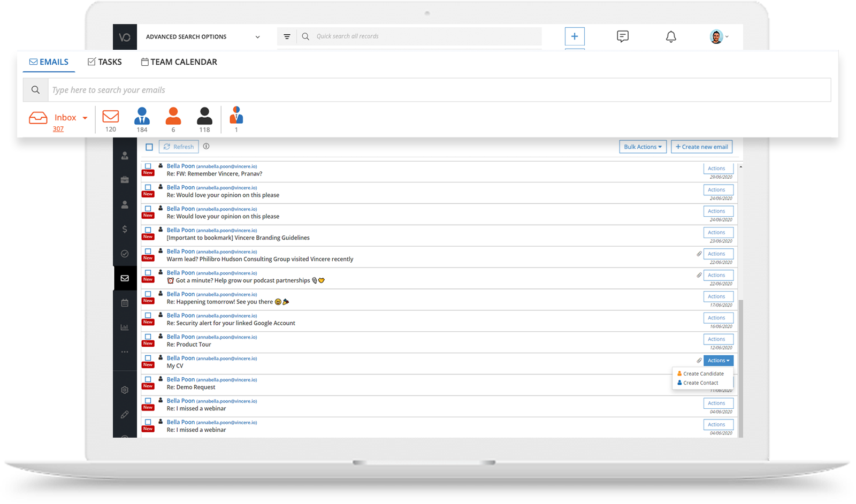This screenshot has width=856, height=504.
Task: Click Create new email button
Action: (701, 147)
